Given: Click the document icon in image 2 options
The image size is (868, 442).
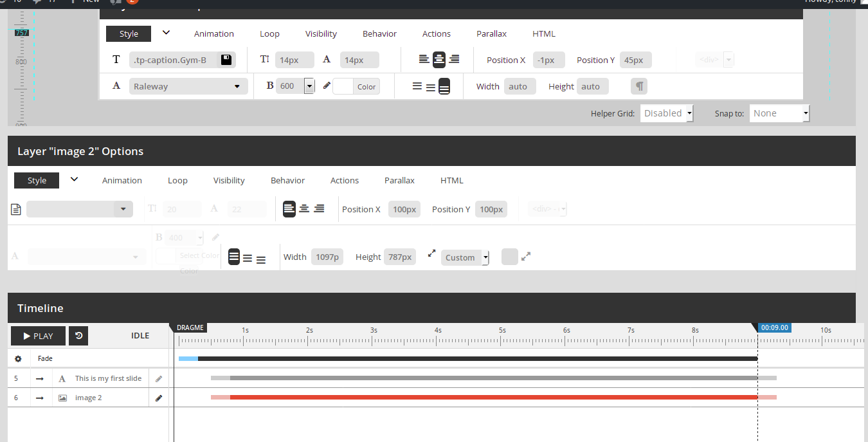Looking at the screenshot, I should pos(16,209).
